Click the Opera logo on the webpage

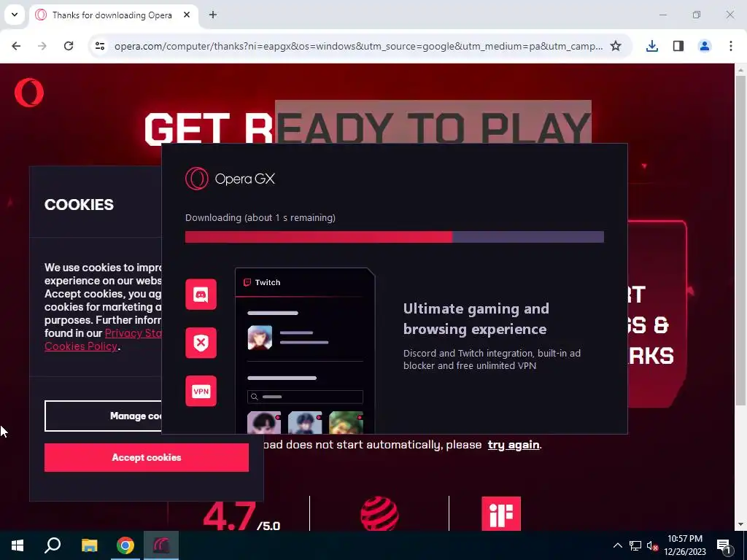[29, 93]
